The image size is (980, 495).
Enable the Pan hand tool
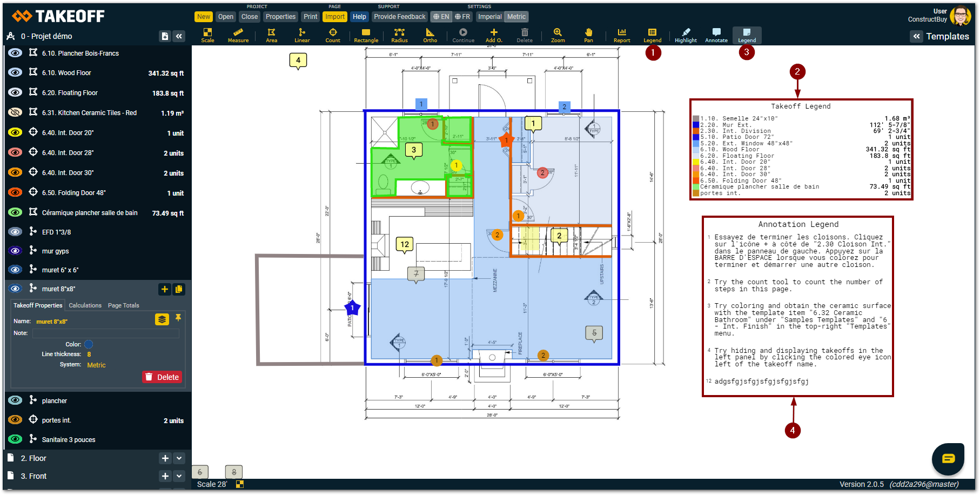[x=588, y=35]
